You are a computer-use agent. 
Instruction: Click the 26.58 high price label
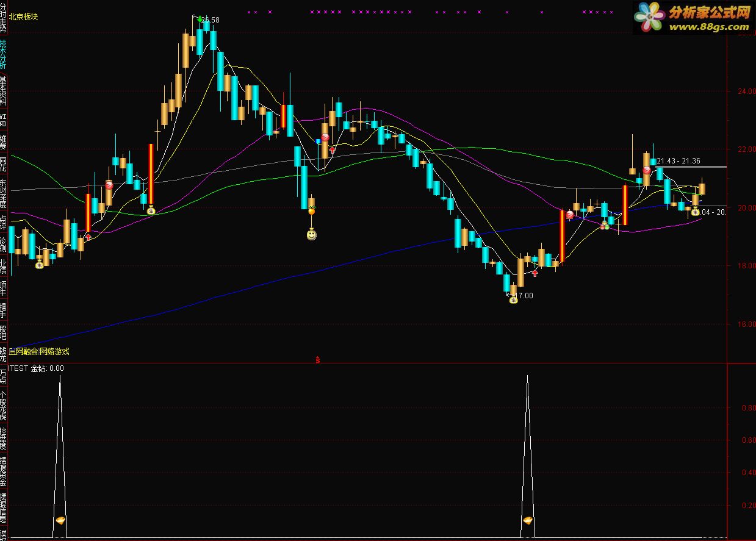pyautogui.click(x=210, y=20)
